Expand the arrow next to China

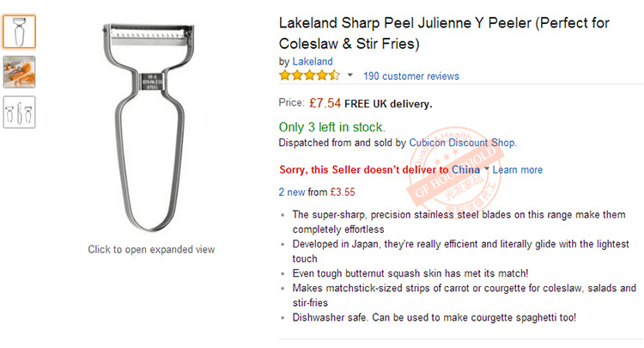coord(487,169)
